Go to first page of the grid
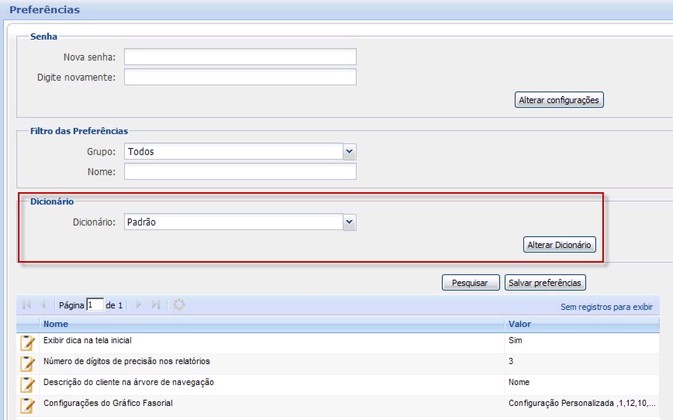The height and width of the screenshot is (420, 673). point(27,305)
